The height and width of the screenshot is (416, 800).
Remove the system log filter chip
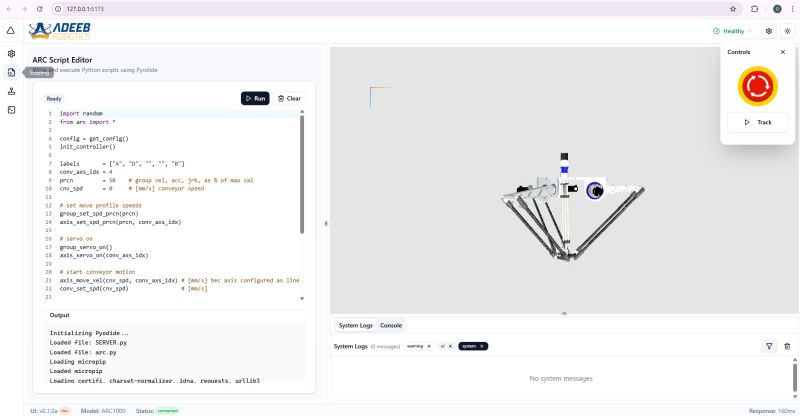[x=482, y=346]
